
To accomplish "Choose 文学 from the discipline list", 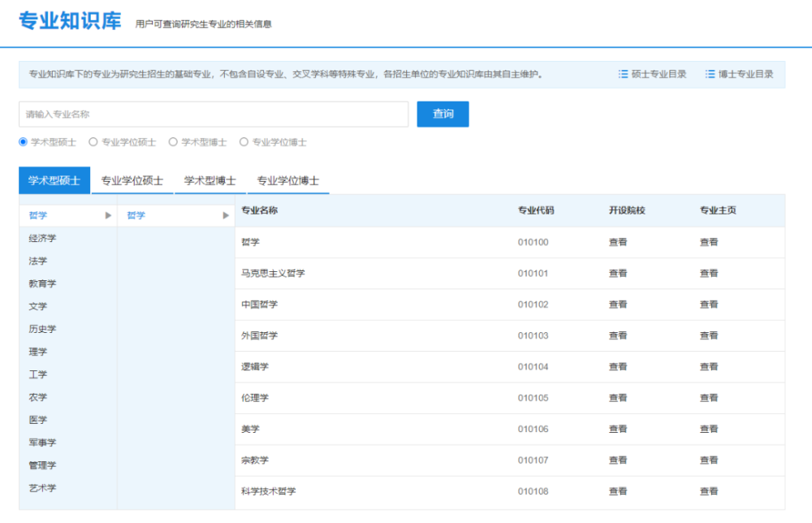I will click(x=38, y=306).
